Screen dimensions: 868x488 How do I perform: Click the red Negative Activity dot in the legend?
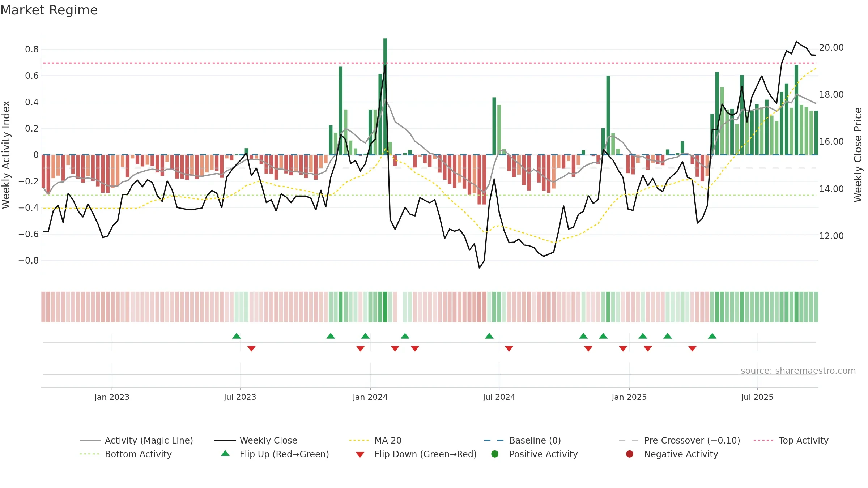[x=630, y=454]
